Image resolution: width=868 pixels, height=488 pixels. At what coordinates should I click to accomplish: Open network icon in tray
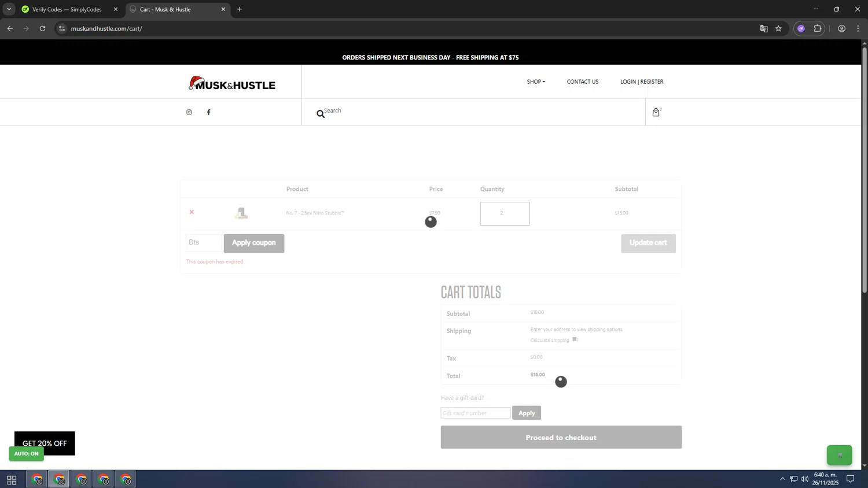pos(793,479)
